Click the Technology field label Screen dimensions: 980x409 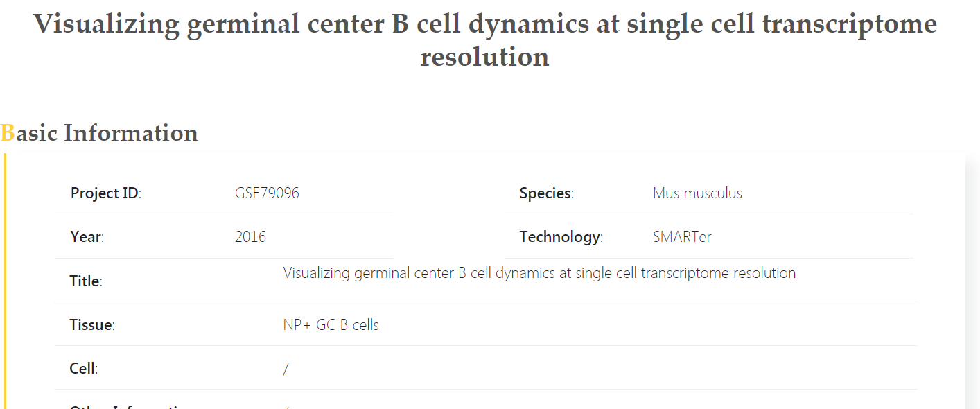(x=561, y=236)
